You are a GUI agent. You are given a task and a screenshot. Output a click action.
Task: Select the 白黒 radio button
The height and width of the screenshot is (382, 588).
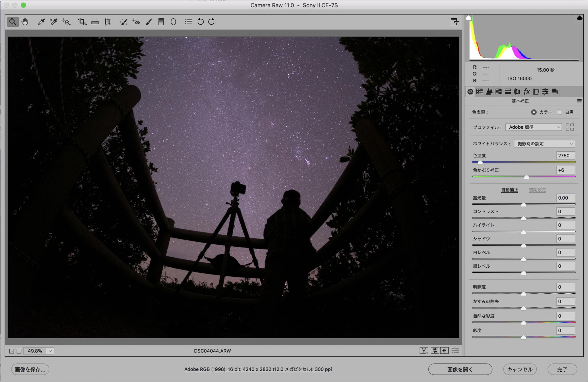[x=559, y=112]
